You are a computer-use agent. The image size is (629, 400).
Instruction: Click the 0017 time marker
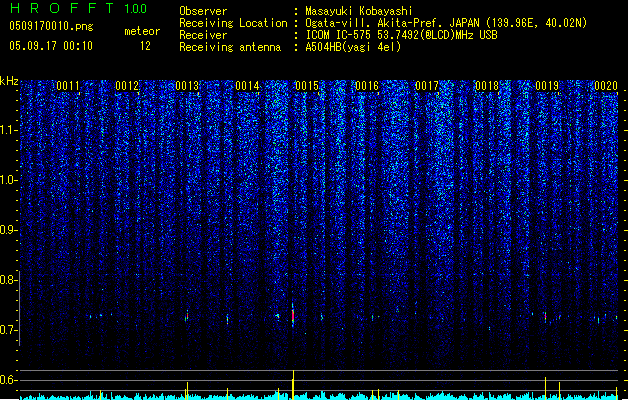pyautogui.click(x=427, y=86)
